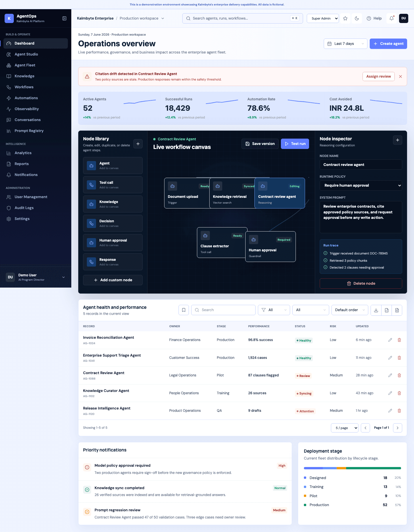Image resolution: width=414 pixels, height=532 pixels.
Task: Edit the Invoice Reconciliation Agent row
Action: tap(390, 340)
